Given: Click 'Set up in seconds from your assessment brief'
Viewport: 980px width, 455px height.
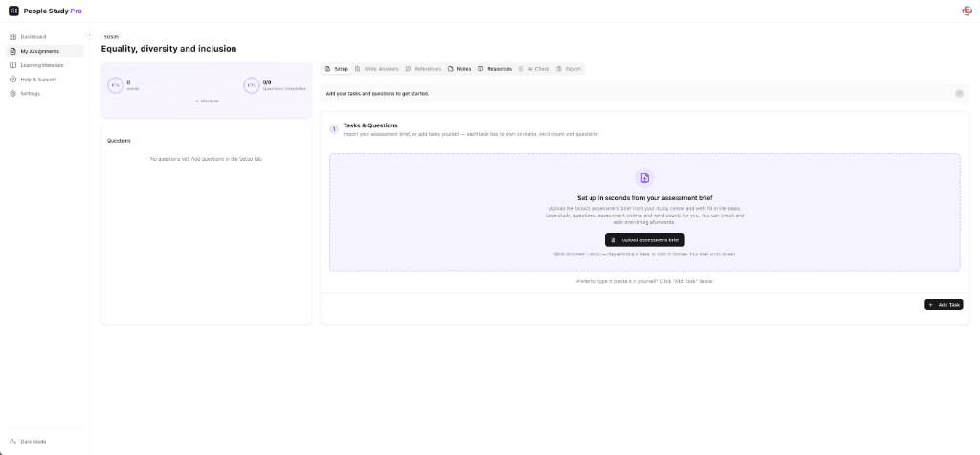Looking at the screenshot, I should coord(644,197).
